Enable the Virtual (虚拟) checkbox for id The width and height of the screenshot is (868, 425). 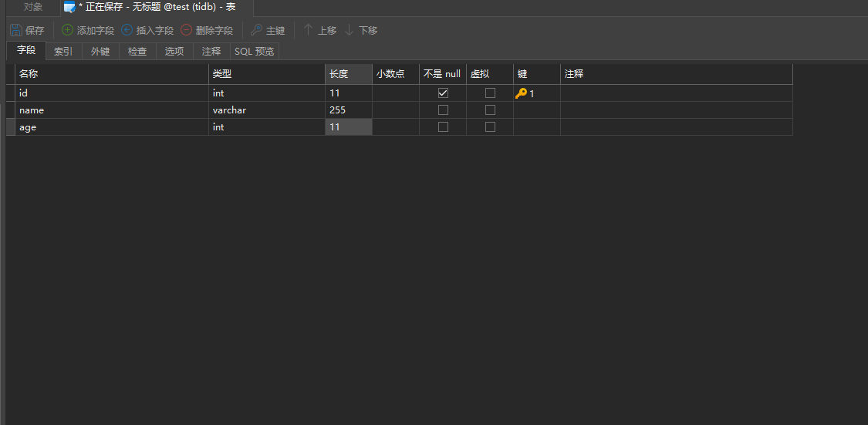[490, 93]
